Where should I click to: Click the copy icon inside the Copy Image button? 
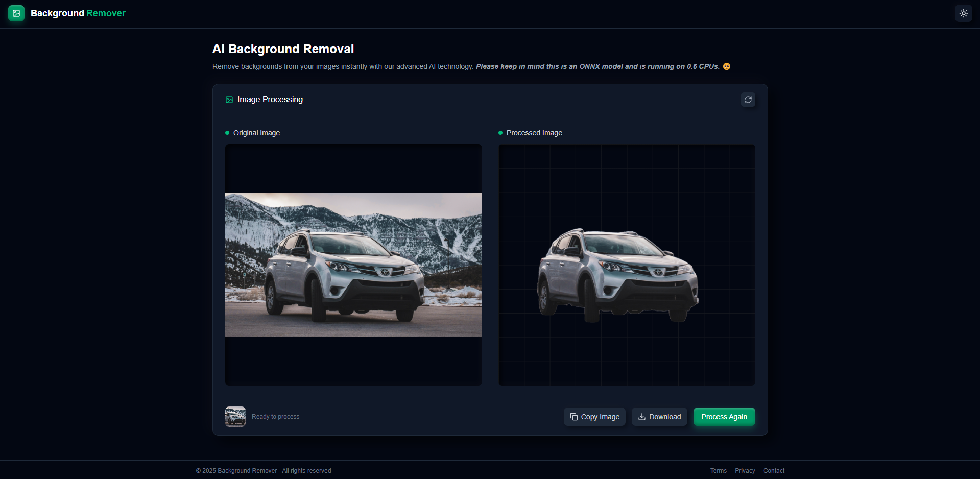pos(573,417)
